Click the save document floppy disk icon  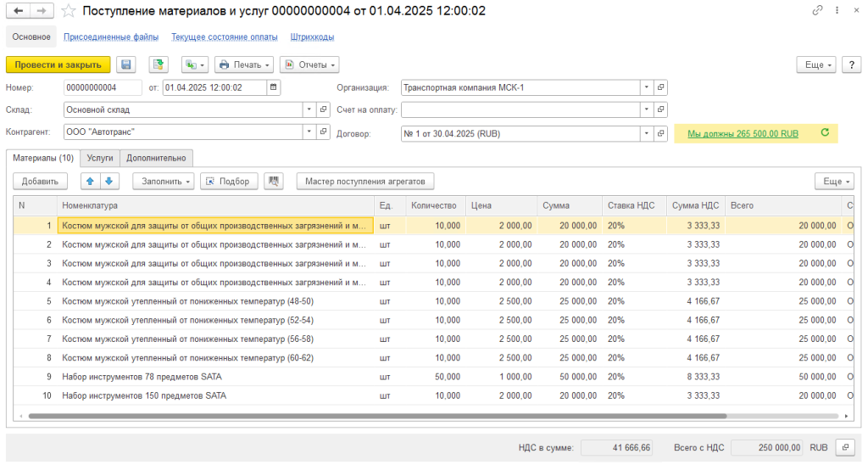point(126,64)
